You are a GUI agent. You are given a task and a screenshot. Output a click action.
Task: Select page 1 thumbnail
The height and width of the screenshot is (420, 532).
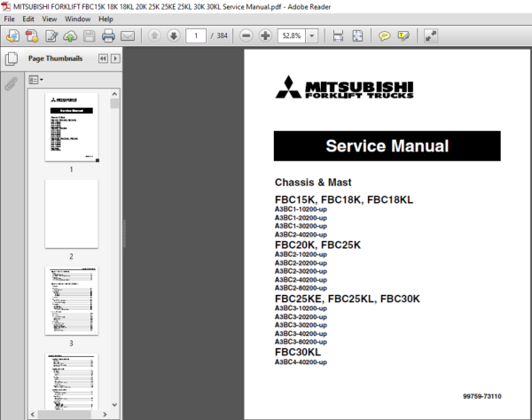point(72,127)
